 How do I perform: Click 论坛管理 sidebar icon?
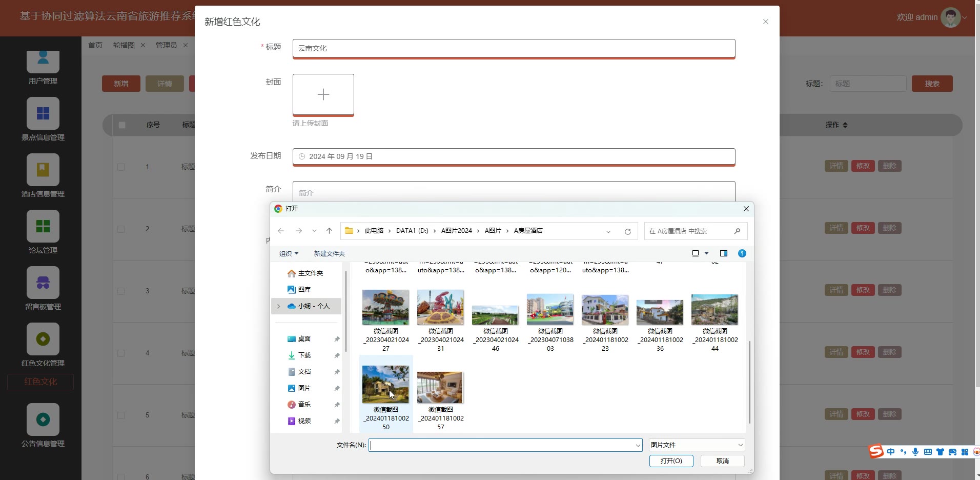[43, 226]
